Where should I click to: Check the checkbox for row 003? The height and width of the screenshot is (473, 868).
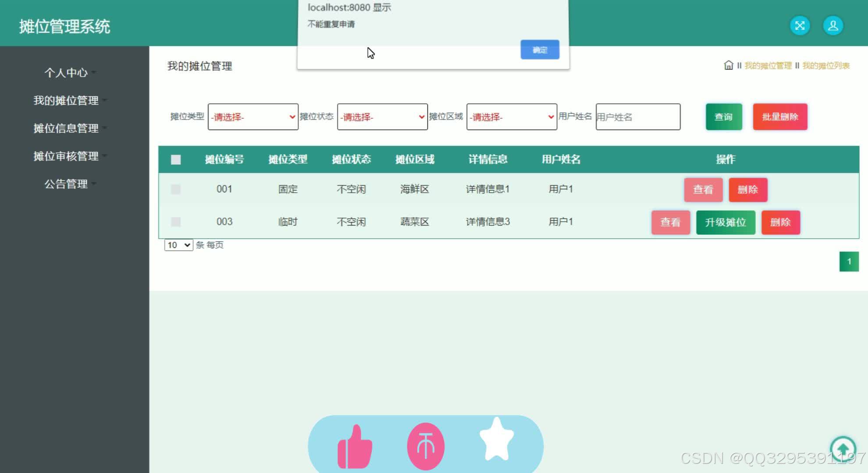(x=176, y=222)
